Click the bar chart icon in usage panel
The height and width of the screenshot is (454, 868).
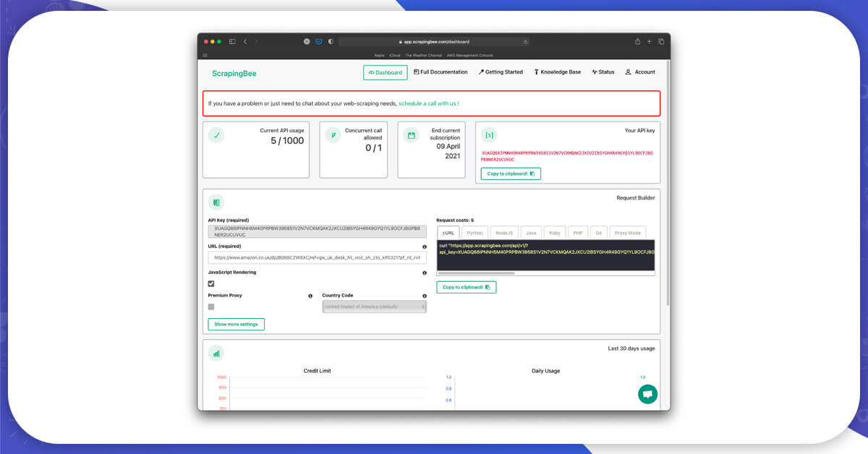coord(216,353)
